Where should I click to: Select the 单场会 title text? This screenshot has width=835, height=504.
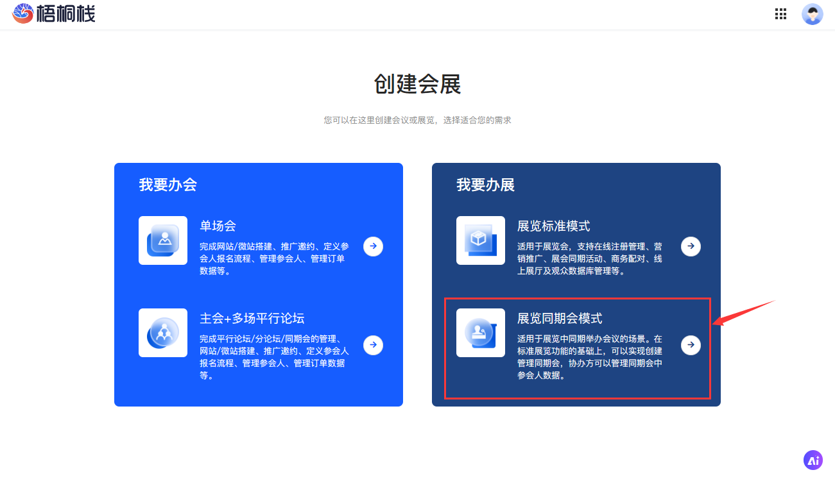tap(218, 226)
